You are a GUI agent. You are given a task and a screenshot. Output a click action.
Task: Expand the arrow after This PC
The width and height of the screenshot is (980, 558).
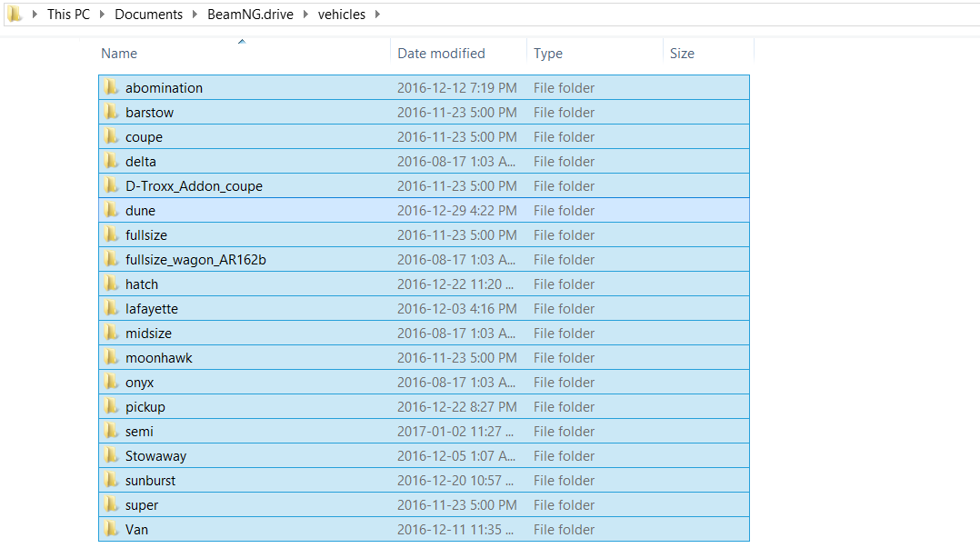tap(102, 14)
